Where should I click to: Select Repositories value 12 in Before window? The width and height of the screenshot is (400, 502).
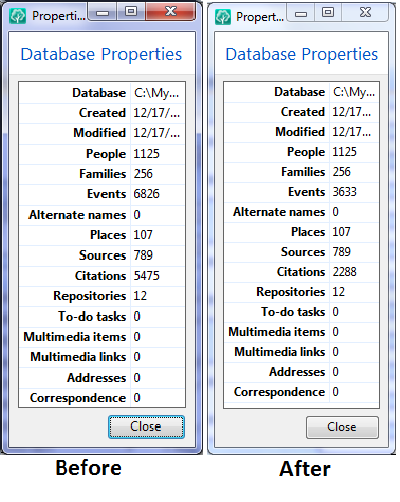pos(140,296)
